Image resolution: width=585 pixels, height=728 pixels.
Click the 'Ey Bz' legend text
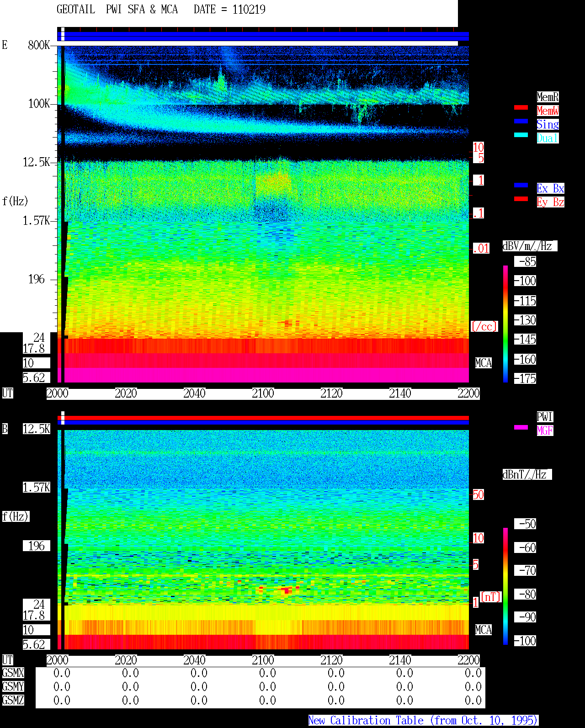[x=550, y=202]
